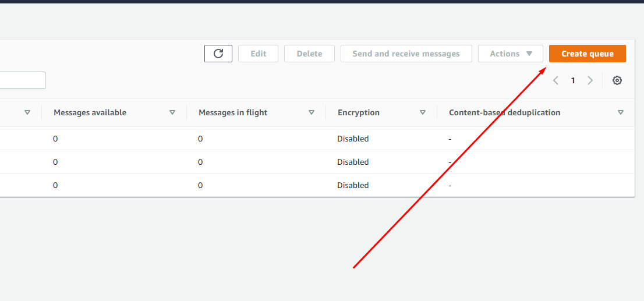
Task: Focus the queue search input field
Action: point(23,80)
